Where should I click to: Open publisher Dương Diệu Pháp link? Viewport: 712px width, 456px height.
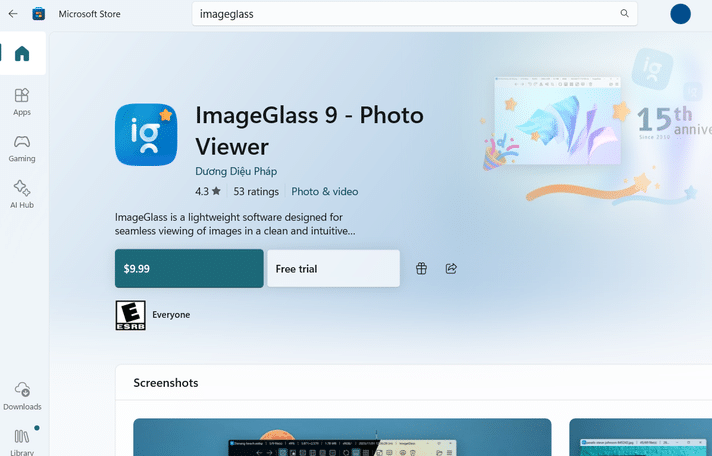tap(236, 171)
